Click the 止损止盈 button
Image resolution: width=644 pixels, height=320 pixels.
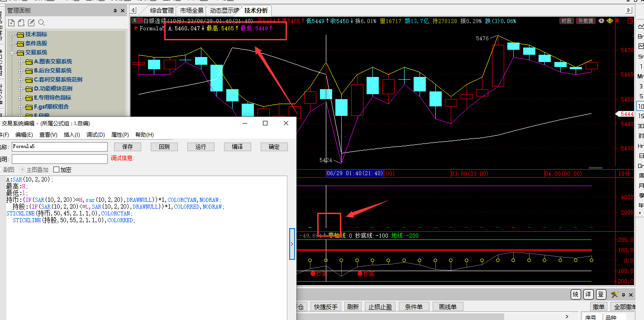(x=380, y=307)
